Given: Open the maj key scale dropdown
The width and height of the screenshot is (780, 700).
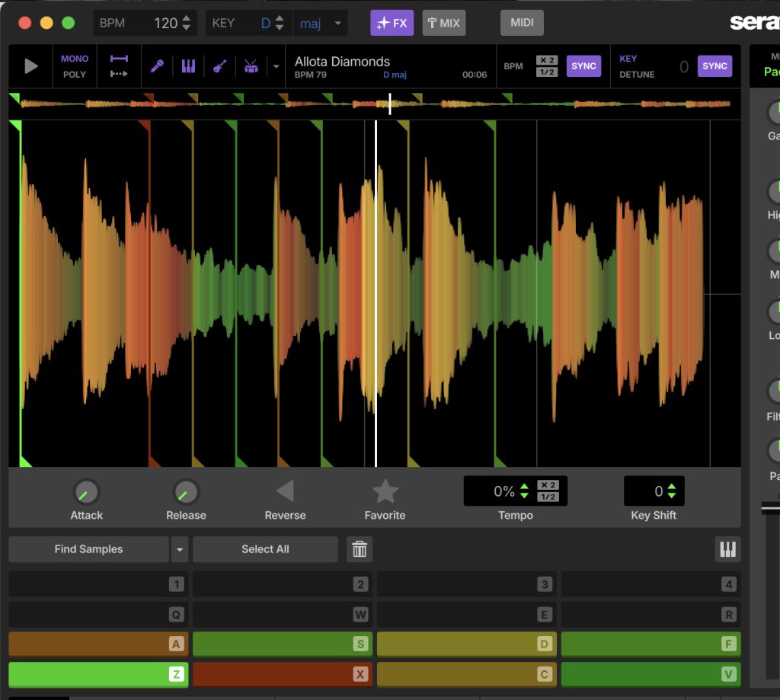Looking at the screenshot, I should click(321, 23).
